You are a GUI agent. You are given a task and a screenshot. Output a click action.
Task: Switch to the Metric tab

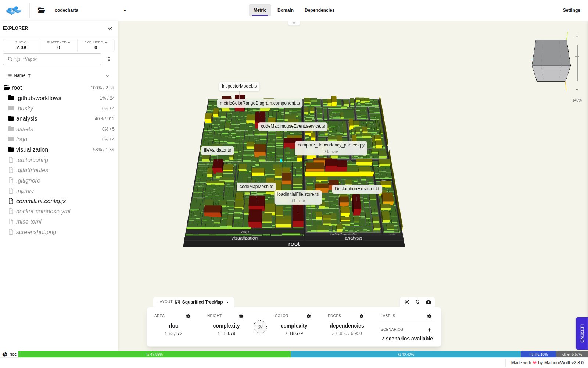(260, 10)
